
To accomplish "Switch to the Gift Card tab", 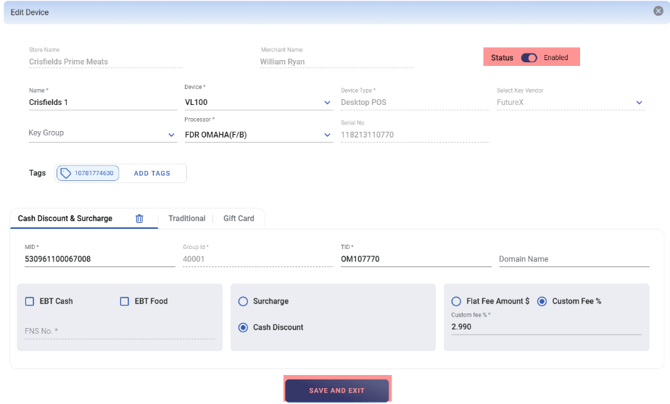I will (x=238, y=218).
